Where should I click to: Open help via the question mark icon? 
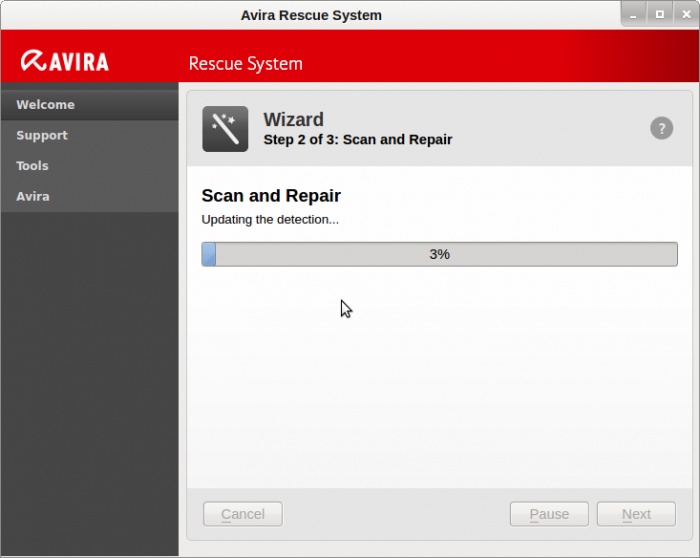661,128
